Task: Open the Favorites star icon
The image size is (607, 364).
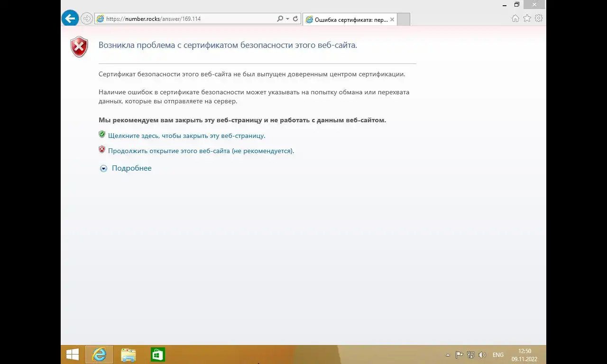Action: [x=527, y=18]
